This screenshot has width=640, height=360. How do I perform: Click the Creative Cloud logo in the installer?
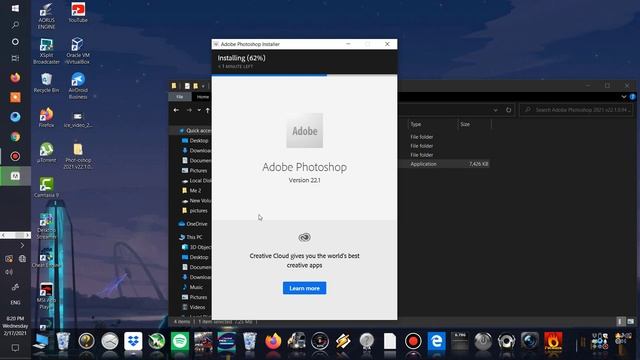point(304,237)
